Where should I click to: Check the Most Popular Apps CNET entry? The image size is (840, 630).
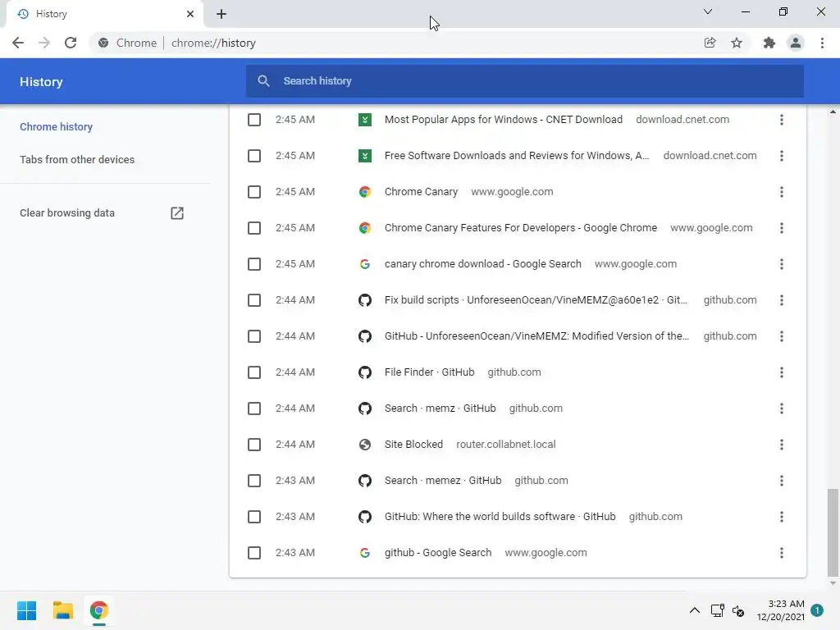(254, 120)
